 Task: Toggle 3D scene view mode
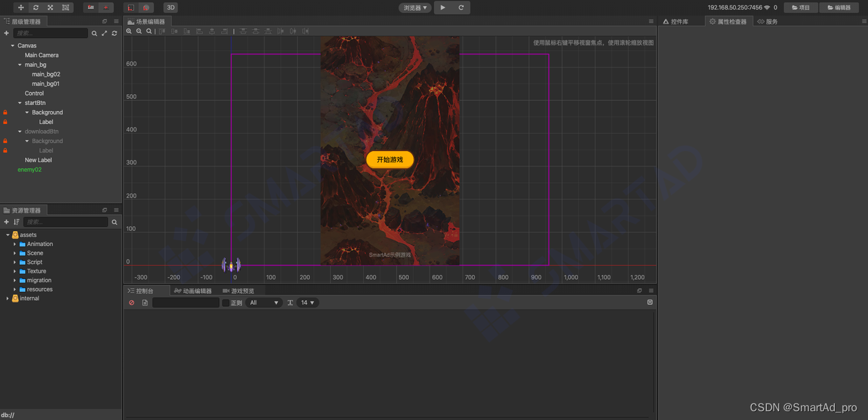point(171,7)
